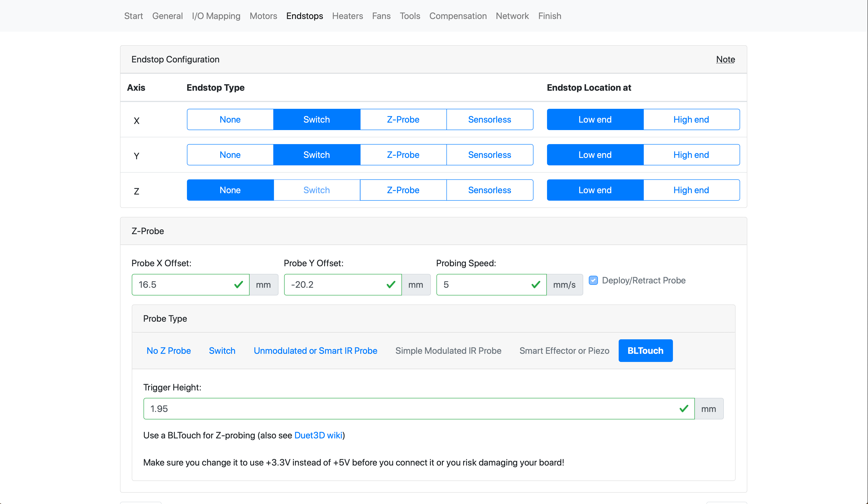Edit the Probe Y Offset field
Image resolution: width=868 pixels, height=504 pixels.
click(342, 285)
